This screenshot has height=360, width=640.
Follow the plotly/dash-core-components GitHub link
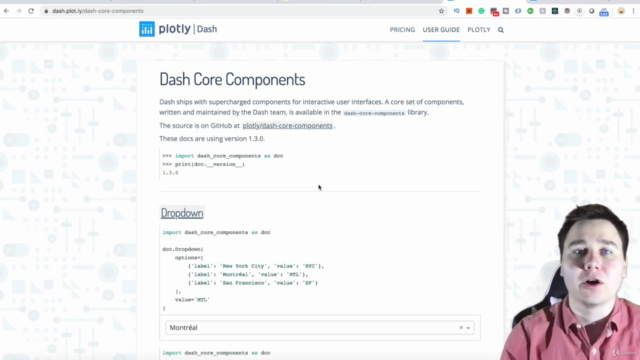click(287, 126)
